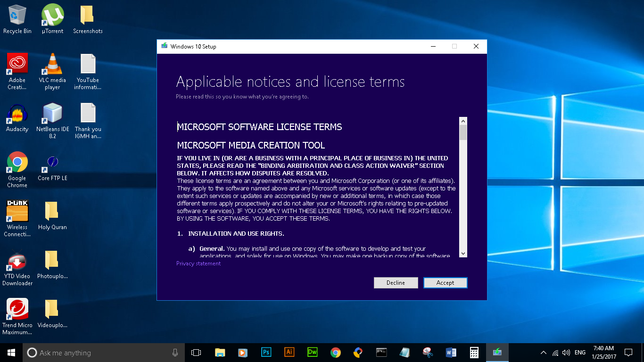
Task: Expand hidden system tray icons
Action: click(x=543, y=352)
